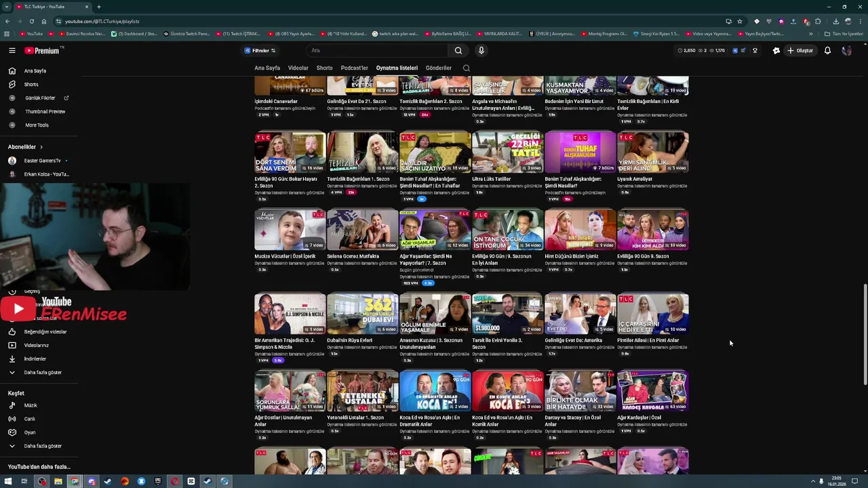The width and height of the screenshot is (868, 488).
Task: Expand the Abonelikler subscriptions section
Action: click(25, 147)
